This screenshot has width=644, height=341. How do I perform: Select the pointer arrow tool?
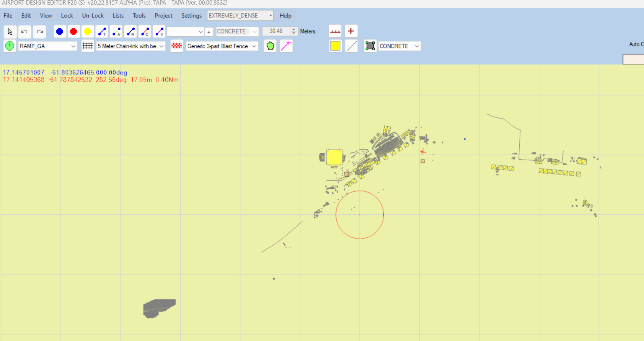(10, 31)
